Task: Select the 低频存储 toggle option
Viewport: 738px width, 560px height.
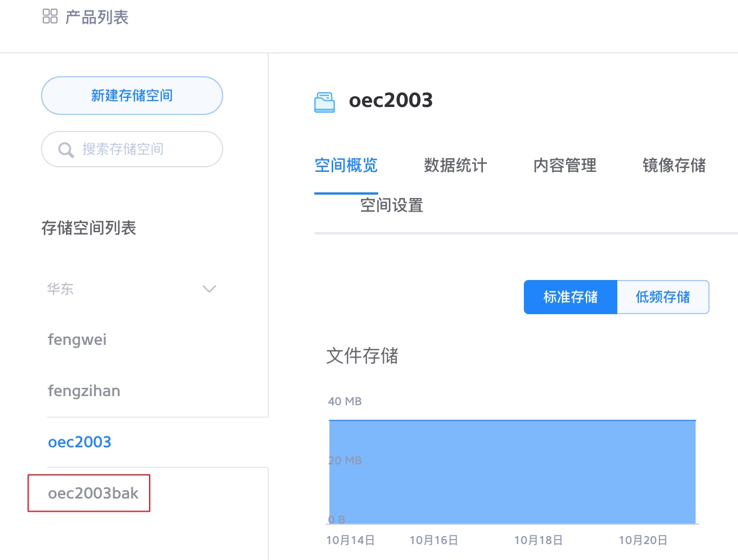Action: coord(663,297)
